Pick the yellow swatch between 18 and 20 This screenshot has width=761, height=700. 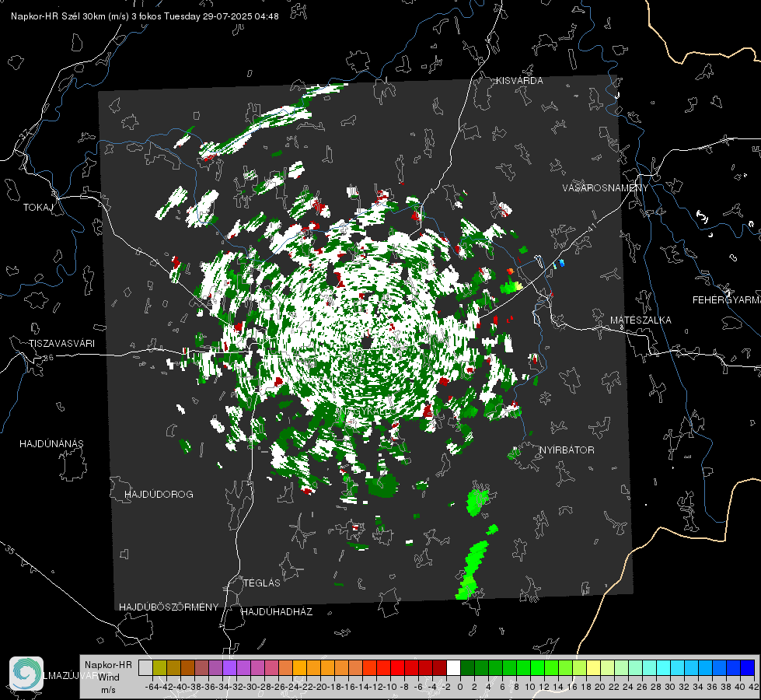(594, 667)
